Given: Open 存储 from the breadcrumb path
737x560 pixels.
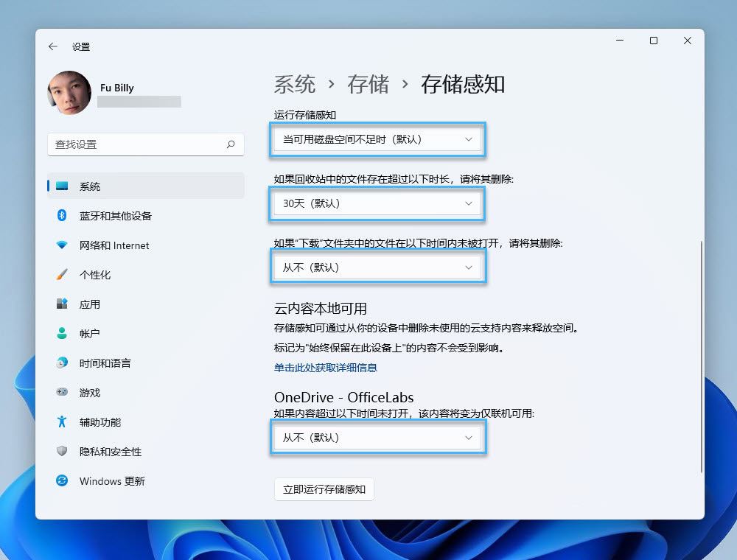Looking at the screenshot, I should [366, 84].
